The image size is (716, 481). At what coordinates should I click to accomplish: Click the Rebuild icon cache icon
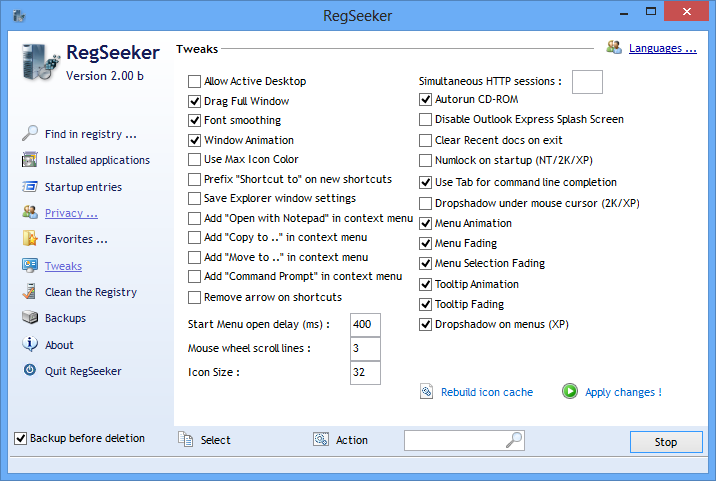(426, 392)
